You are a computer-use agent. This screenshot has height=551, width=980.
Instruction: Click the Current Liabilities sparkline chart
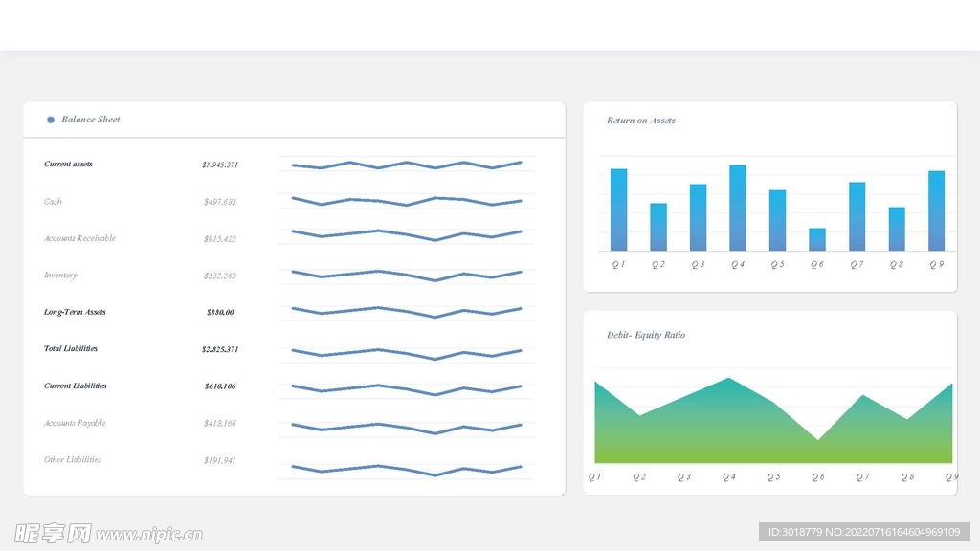(x=406, y=388)
